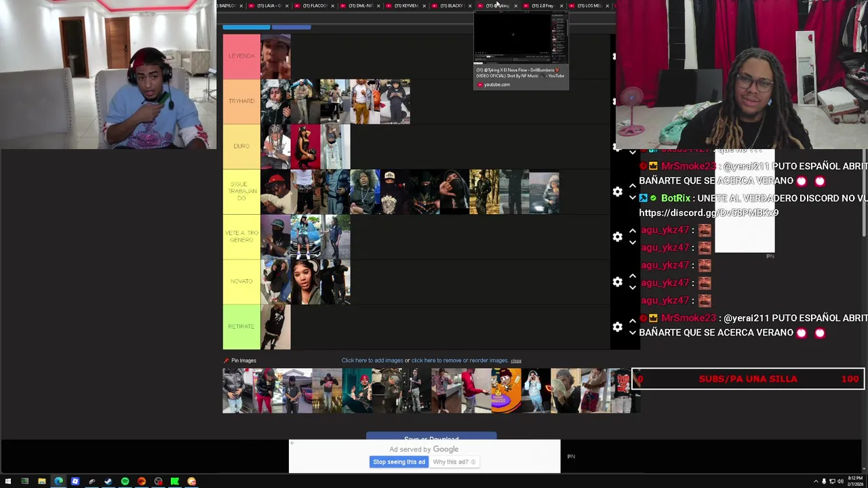Close the (31) LAJA browser tab
Screen dimensions: 868x488
(x=286, y=6)
